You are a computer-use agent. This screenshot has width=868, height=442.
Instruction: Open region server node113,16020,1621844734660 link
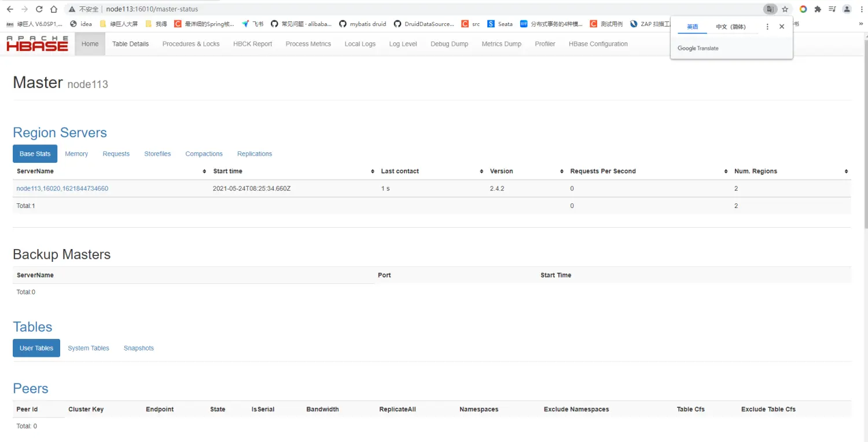(62, 189)
